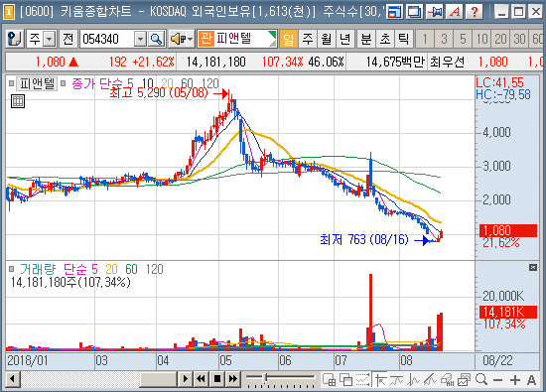This screenshot has height=392, width=546.
Task: Click the minus zoom out icon
Action: [x=498, y=380]
